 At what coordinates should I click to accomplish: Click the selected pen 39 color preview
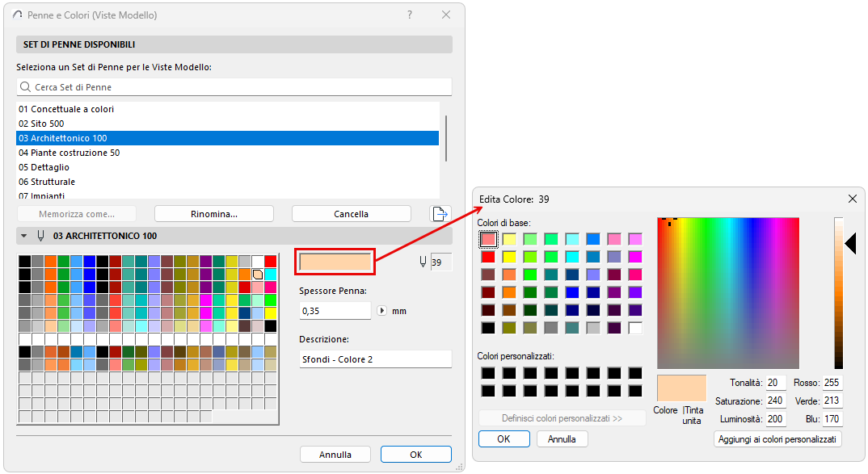(335, 261)
